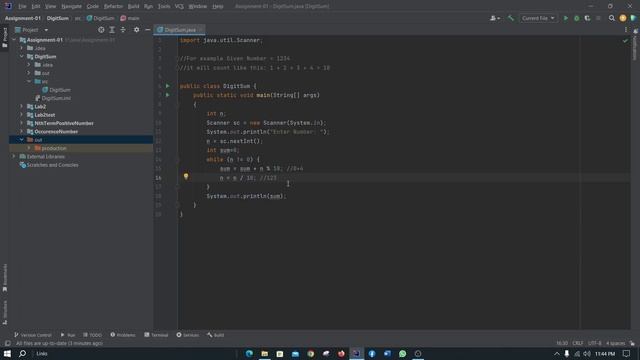Collapse all in Project panel
The width and height of the screenshot is (640, 360).
123,30
